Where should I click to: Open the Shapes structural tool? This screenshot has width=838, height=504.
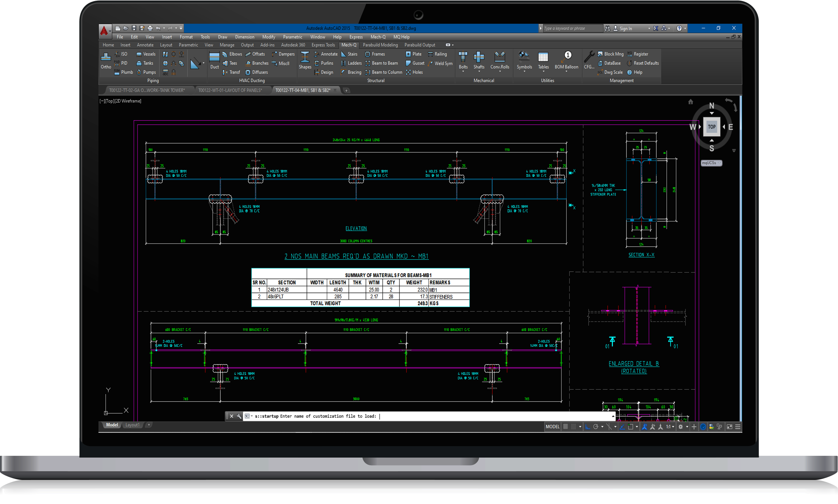304,60
